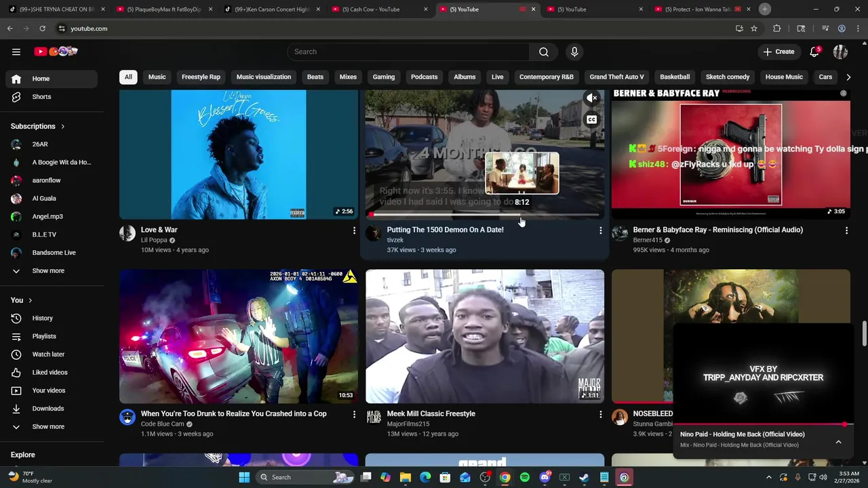Open Meek Mill Classic Freestyle title
This screenshot has width=868, height=488.
(x=431, y=413)
